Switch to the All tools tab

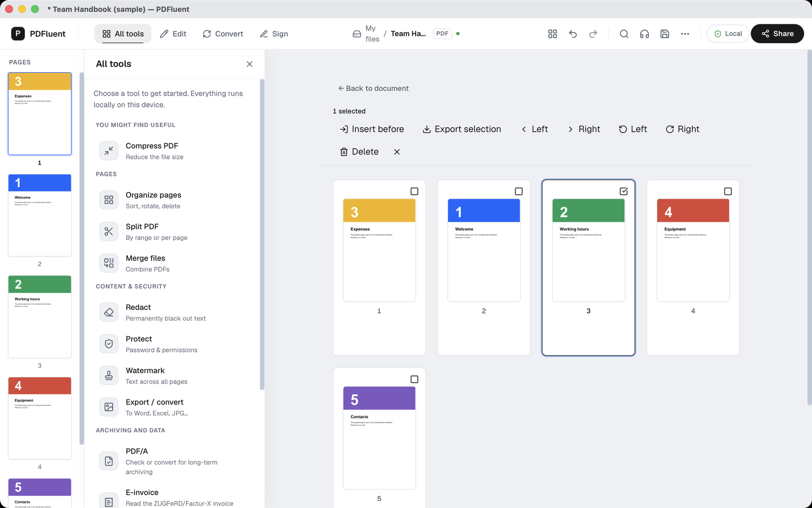click(123, 34)
